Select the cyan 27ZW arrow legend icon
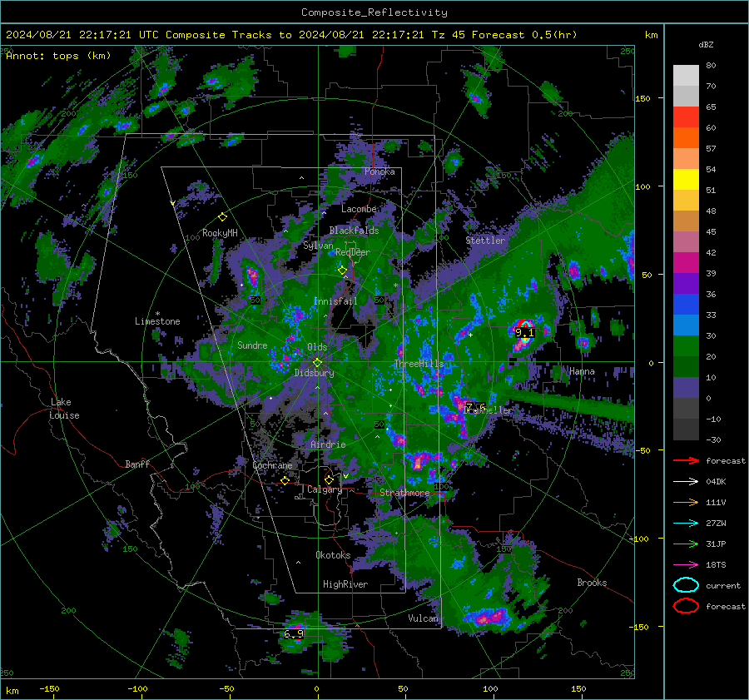749x700 pixels. (x=686, y=524)
